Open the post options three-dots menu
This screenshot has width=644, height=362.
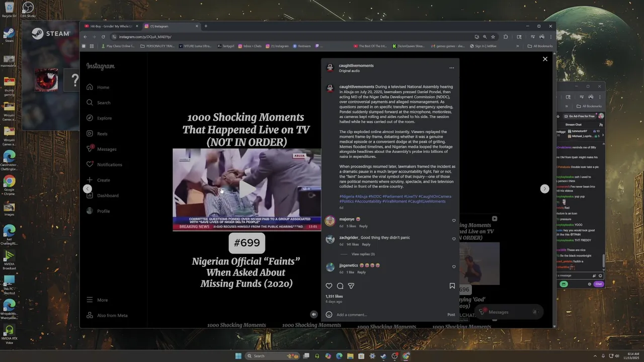point(451,68)
